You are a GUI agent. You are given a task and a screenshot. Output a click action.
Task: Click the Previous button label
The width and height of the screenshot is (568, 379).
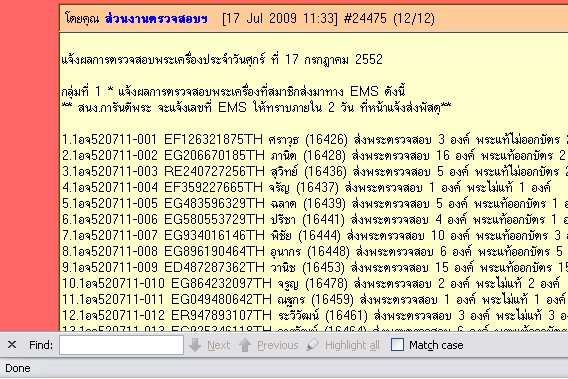click(278, 345)
